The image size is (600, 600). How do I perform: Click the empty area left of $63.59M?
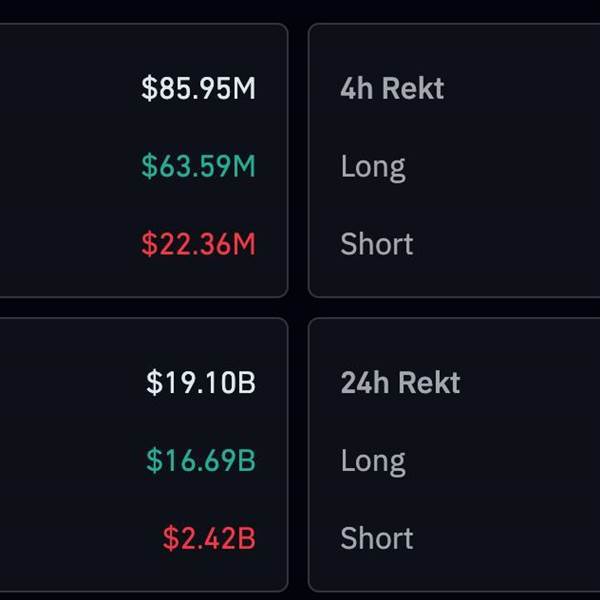(60, 166)
